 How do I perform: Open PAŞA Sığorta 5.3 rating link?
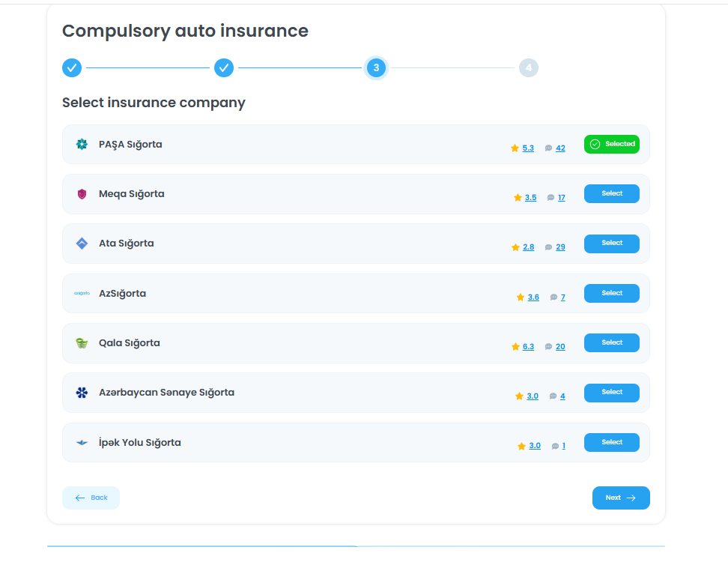tap(528, 148)
